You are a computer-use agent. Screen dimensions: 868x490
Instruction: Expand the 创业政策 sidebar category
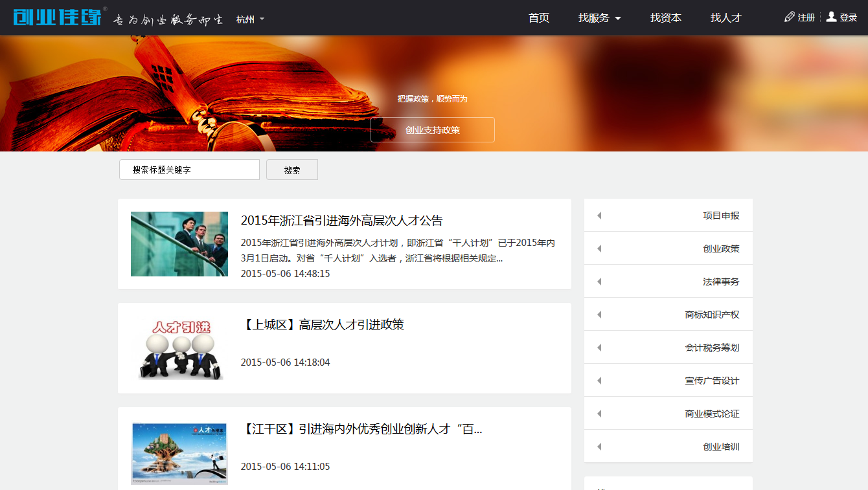(720, 249)
